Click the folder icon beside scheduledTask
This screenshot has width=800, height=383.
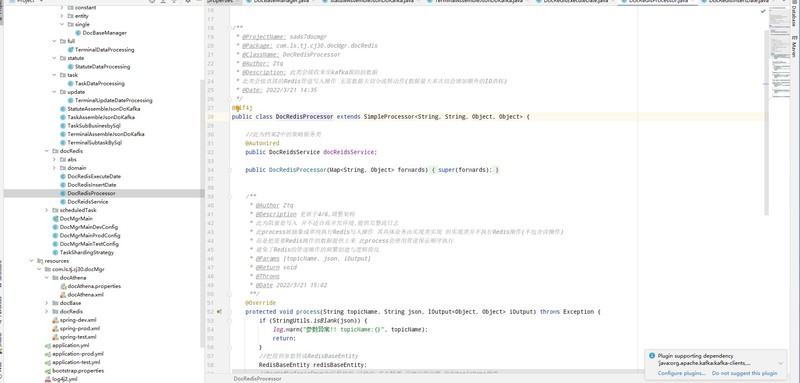(x=55, y=210)
